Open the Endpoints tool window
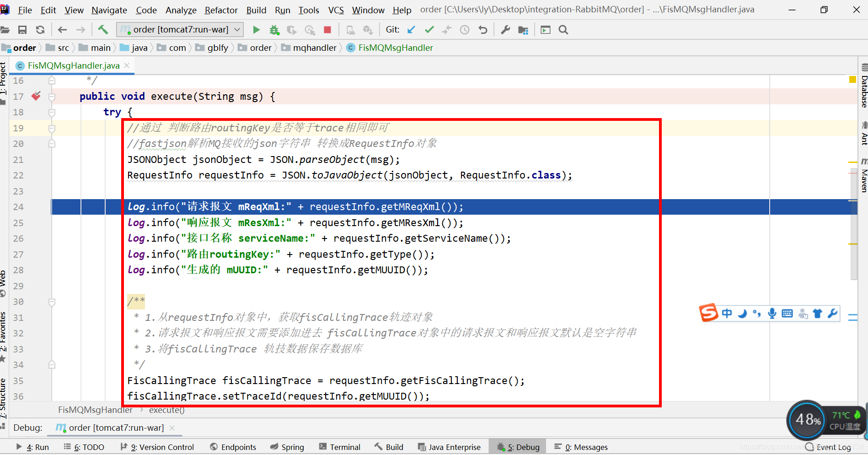Image resolution: width=868 pixels, height=455 pixels. click(233, 447)
